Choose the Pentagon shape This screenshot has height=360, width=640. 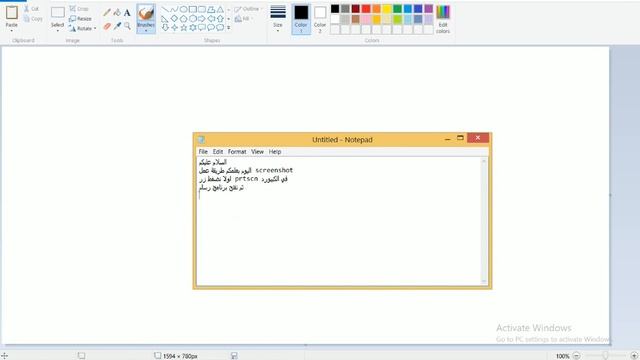click(x=184, y=19)
